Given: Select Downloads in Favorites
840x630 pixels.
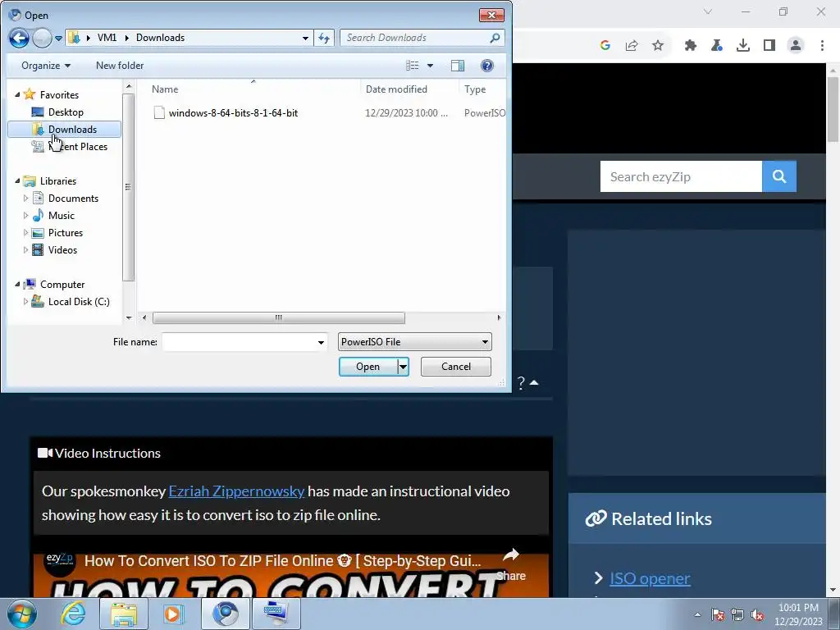Looking at the screenshot, I should pyautogui.click(x=64, y=129).
